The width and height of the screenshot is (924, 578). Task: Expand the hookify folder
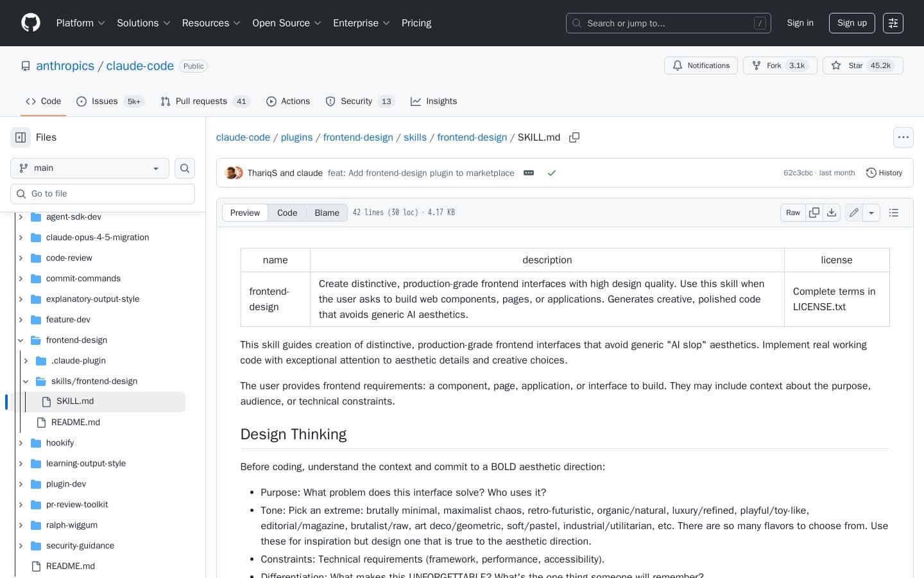point(21,442)
